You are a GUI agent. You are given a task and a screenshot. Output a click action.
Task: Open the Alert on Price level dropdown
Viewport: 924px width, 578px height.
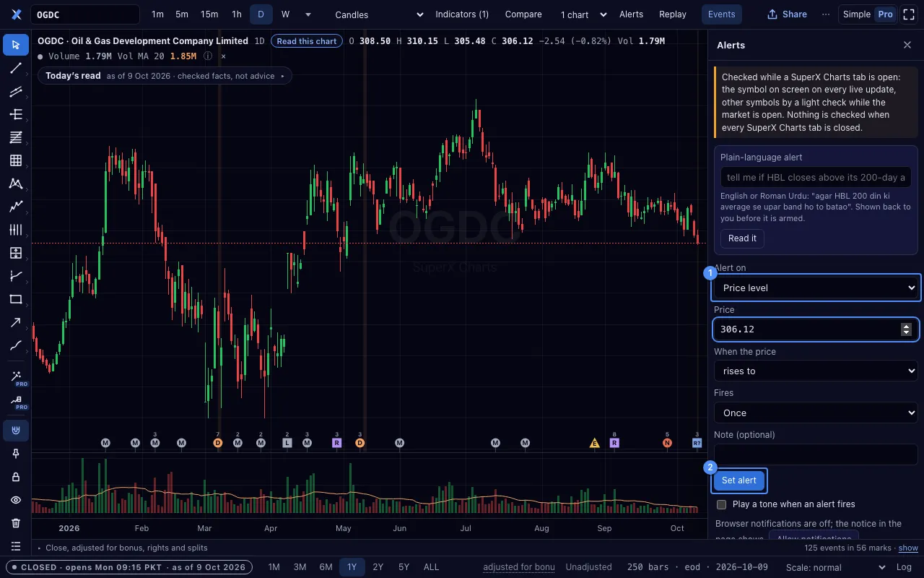click(x=816, y=288)
